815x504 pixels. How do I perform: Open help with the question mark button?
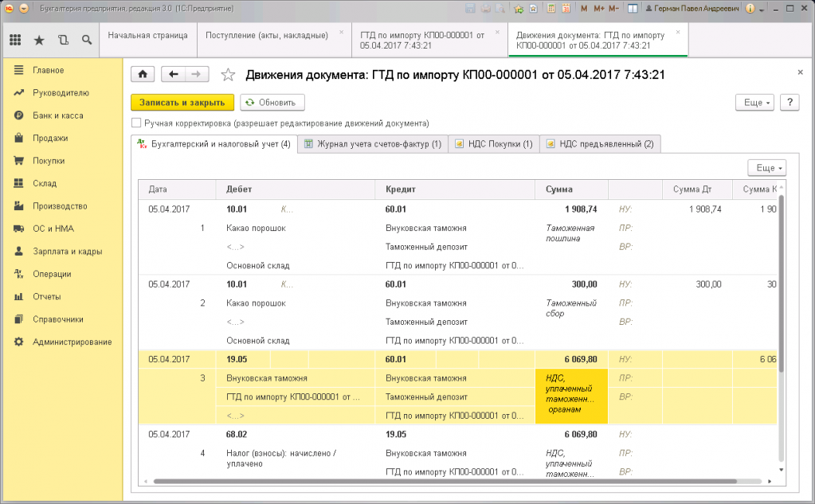tap(790, 103)
